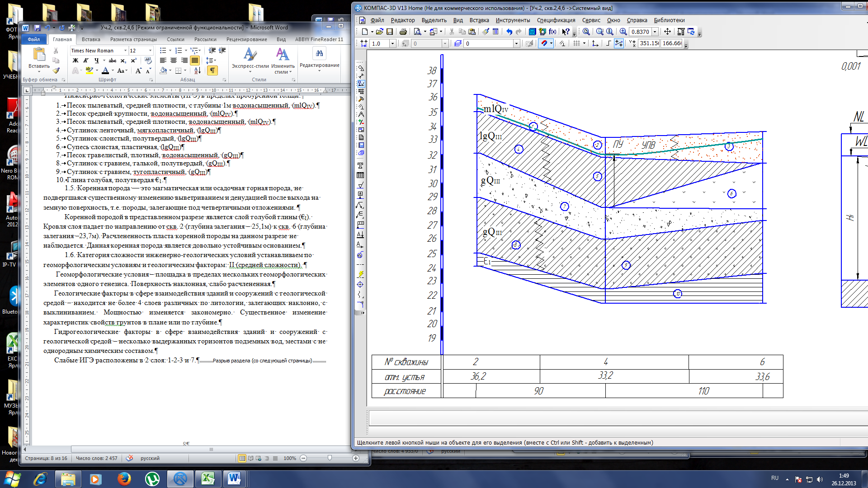
Task: Select the surface roughness symbol tool
Action: (x=360, y=185)
